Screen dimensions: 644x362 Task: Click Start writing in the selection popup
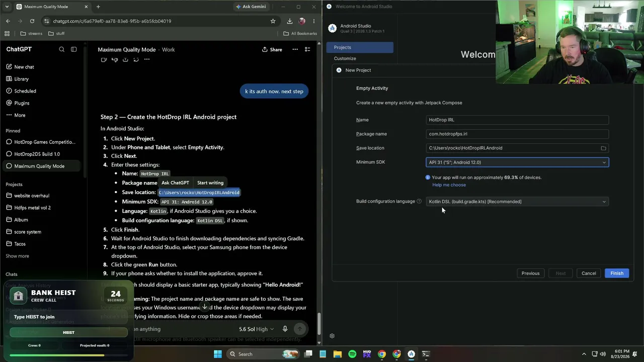pos(210,183)
